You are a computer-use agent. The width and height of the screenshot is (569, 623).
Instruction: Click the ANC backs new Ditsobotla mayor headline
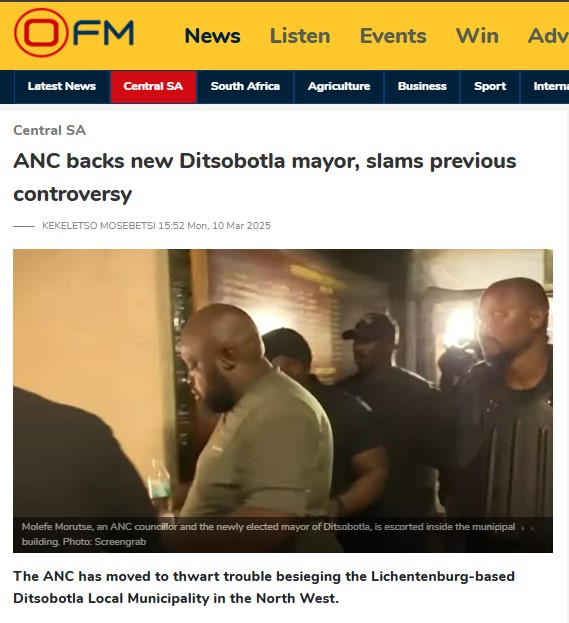tap(265, 177)
